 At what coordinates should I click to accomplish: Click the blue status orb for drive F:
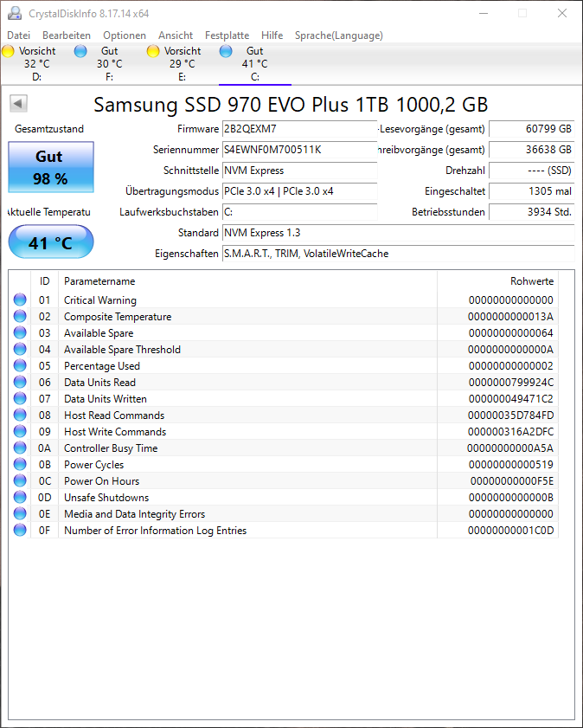click(80, 51)
